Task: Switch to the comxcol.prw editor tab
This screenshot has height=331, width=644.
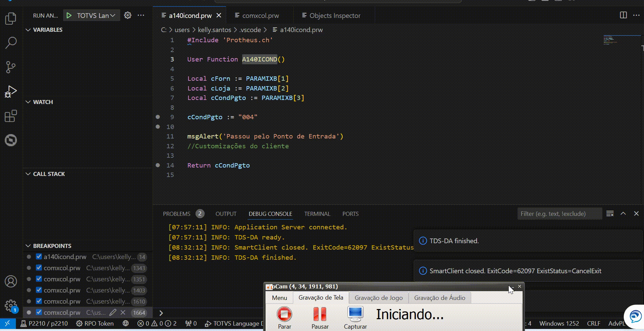Action: (260, 16)
